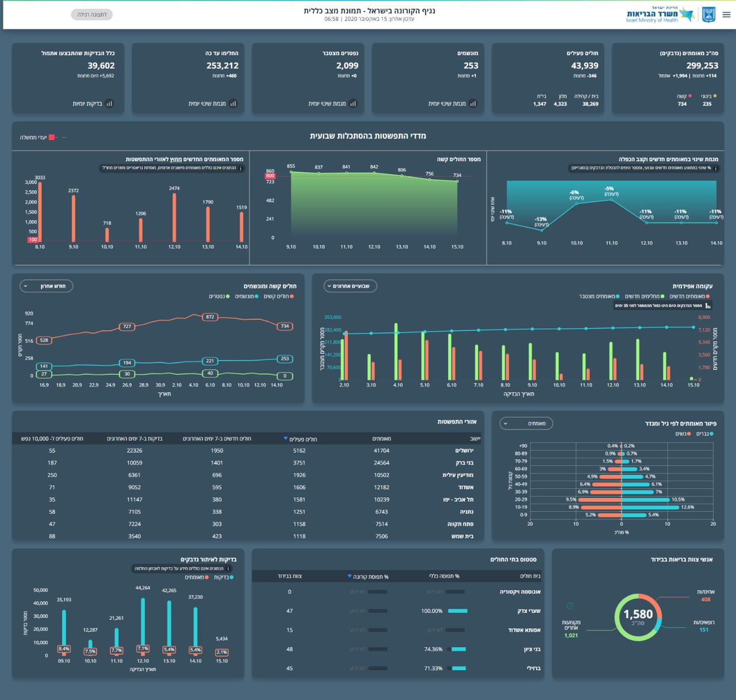Screen dimensions: 736x700
Task: Click the 1,580 donut chart center
Action: coord(638,617)
